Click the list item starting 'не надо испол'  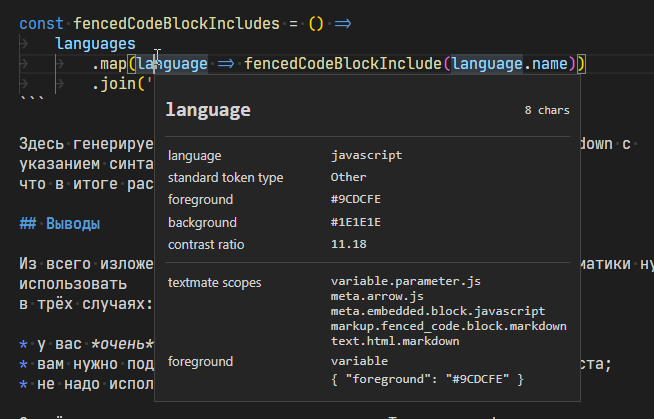click(x=87, y=384)
